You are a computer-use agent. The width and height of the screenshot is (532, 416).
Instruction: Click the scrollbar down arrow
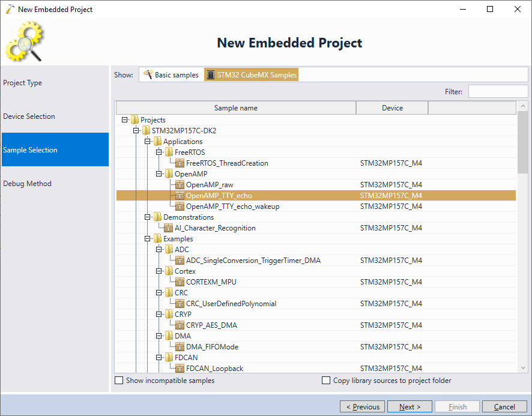point(523,368)
